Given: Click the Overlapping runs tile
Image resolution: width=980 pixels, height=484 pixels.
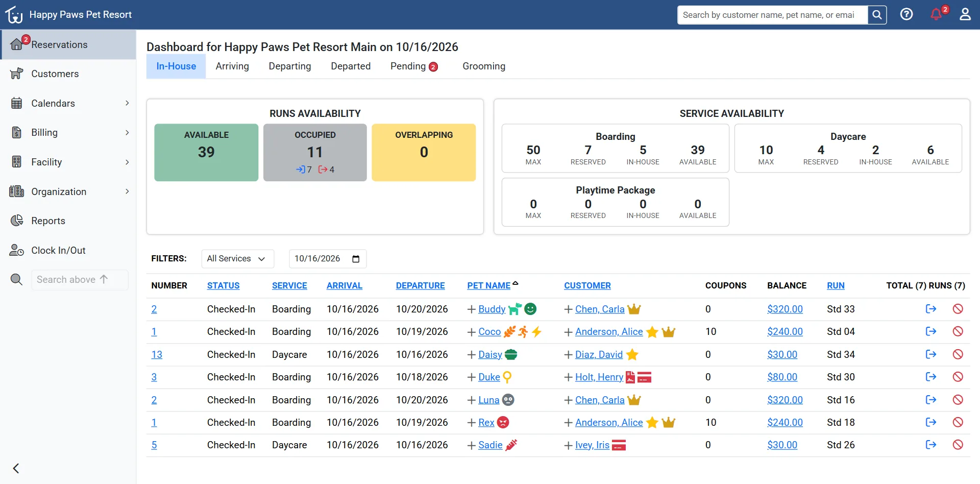Looking at the screenshot, I should click(424, 152).
